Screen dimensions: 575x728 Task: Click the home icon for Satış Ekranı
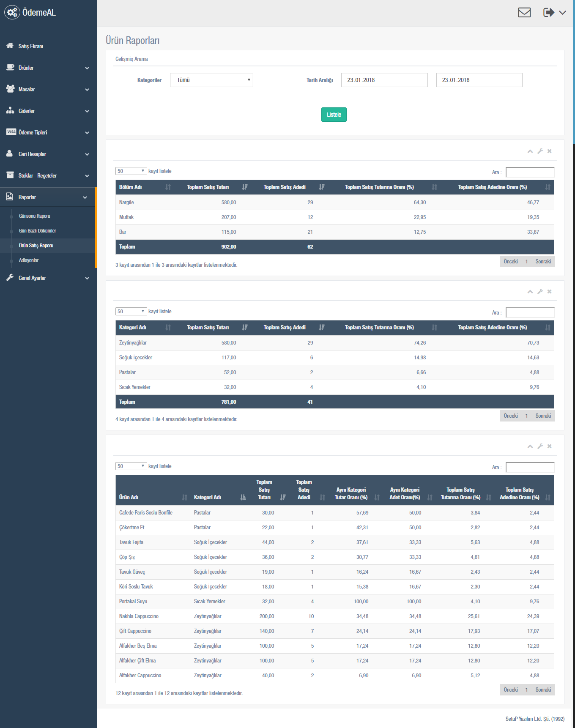coord(10,46)
